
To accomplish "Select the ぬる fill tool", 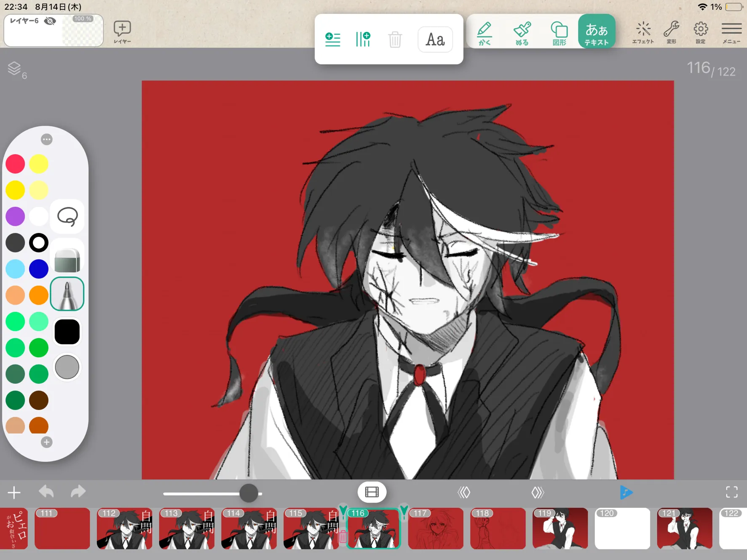I will click(x=522, y=32).
